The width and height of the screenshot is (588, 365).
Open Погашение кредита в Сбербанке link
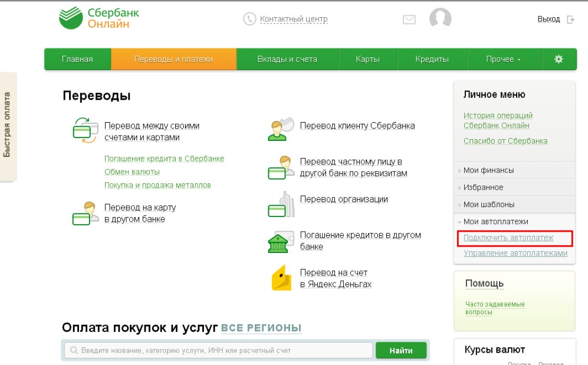pos(164,159)
